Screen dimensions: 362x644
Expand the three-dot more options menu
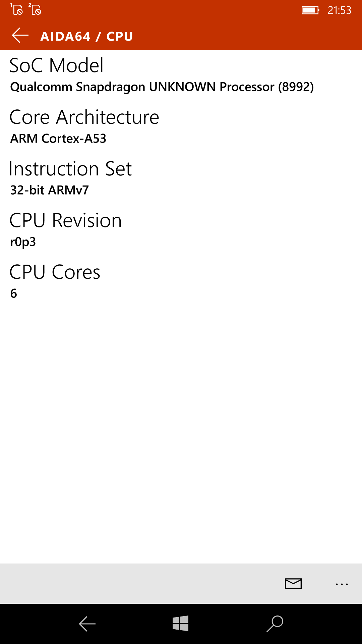pos(342,584)
